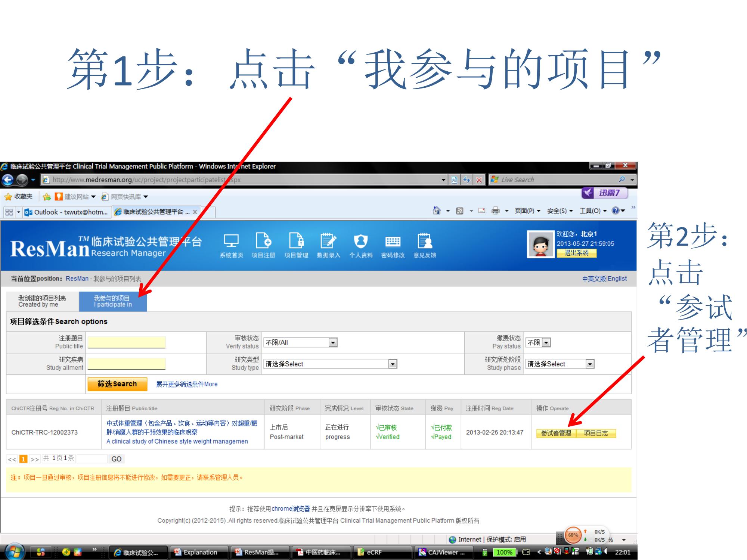Open the 项目管理 project management icon
The height and width of the screenshot is (560, 747).
point(296,245)
